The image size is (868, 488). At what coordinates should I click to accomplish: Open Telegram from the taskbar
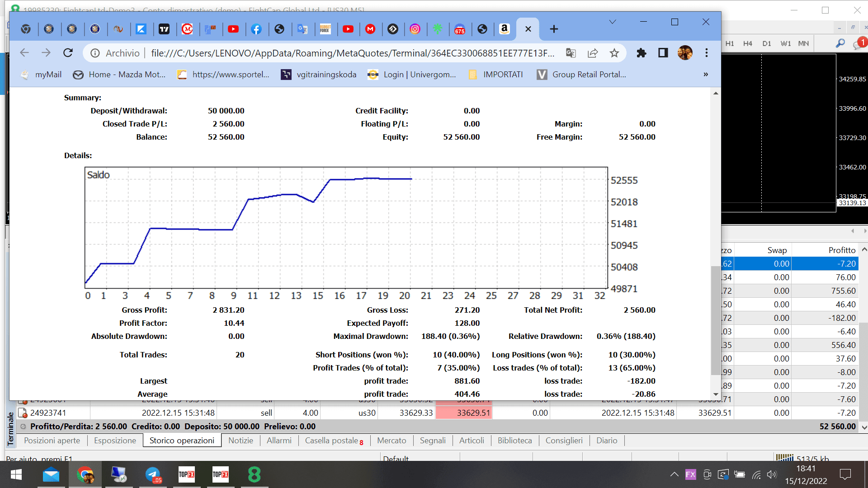coord(153,474)
